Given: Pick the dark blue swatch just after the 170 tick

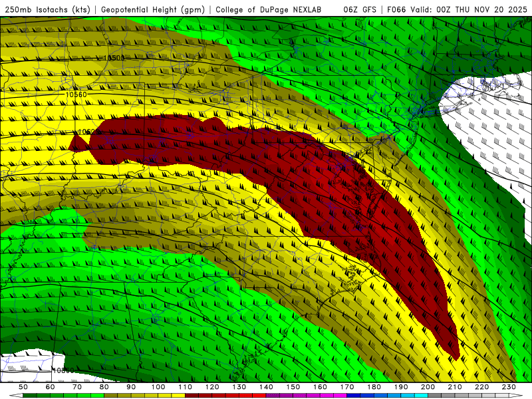Looking at the screenshot, I should [x=354, y=396].
